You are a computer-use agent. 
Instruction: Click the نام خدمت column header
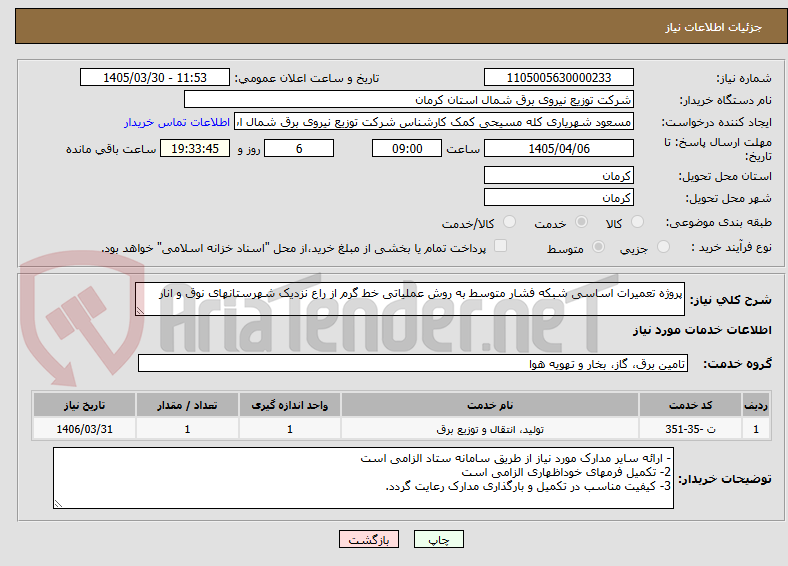(490, 405)
